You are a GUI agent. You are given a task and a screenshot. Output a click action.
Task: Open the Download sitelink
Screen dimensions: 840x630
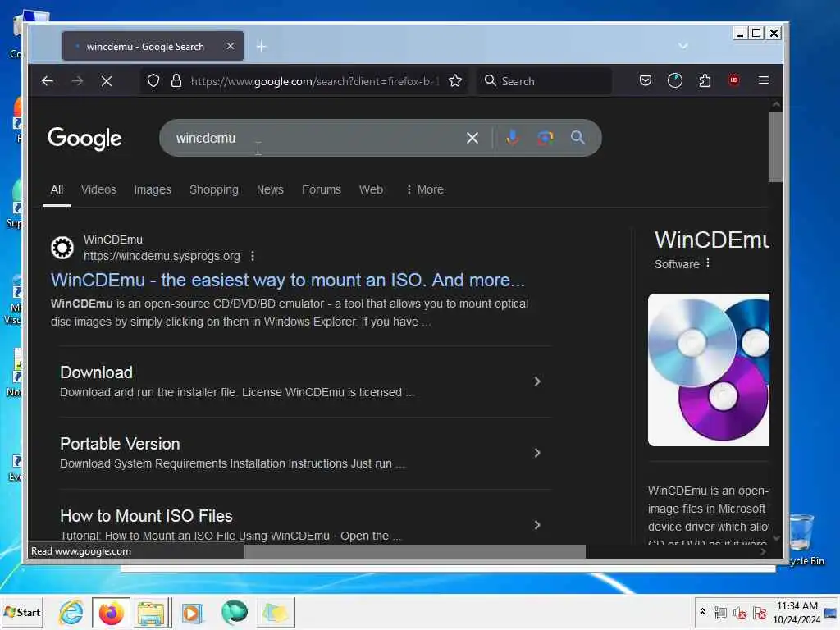(x=97, y=372)
